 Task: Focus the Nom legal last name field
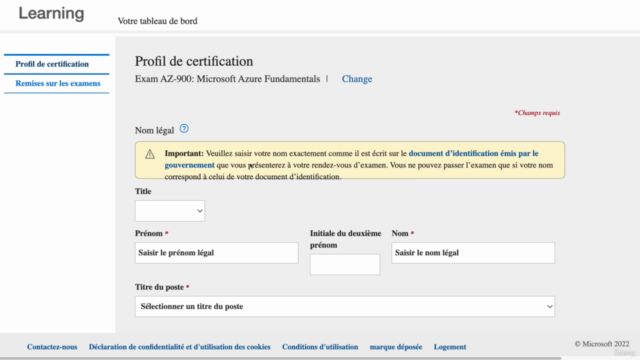coord(473,253)
